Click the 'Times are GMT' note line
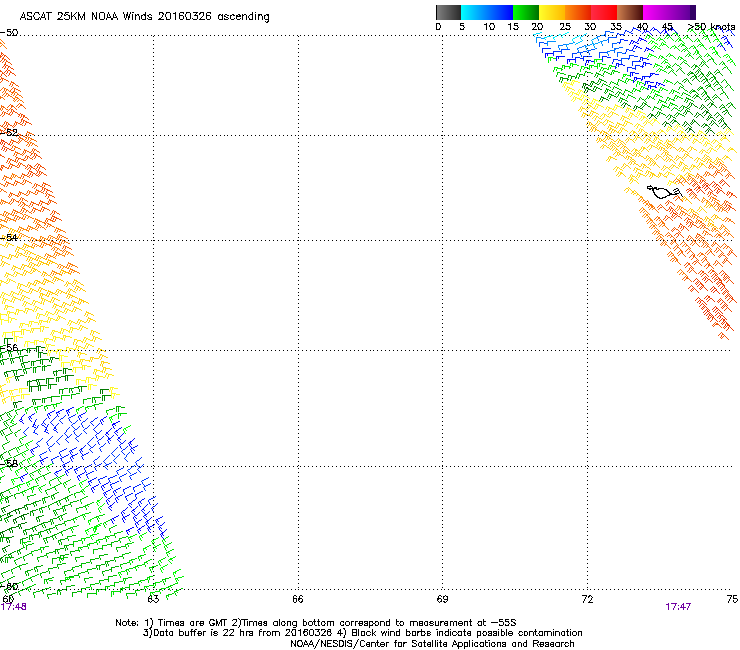This screenshot has height=650, width=740. (x=316, y=623)
